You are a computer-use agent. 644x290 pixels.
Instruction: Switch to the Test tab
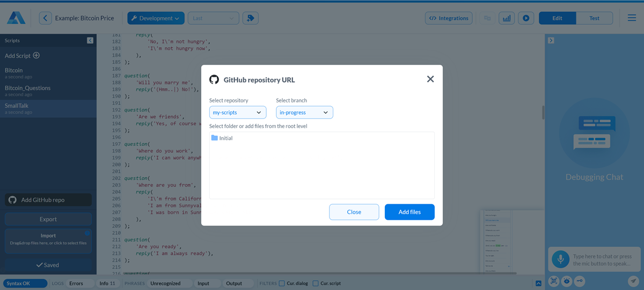(x=594, y=18)
